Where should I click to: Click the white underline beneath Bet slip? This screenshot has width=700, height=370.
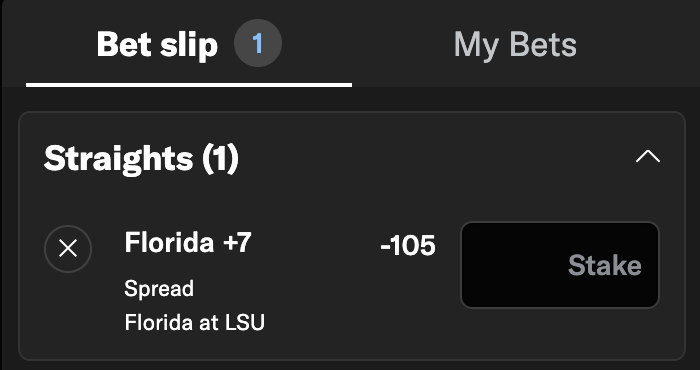(x=189, y=85)
